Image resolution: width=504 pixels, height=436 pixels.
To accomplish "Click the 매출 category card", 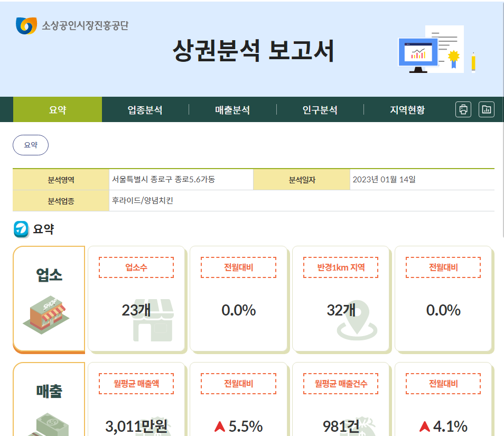I will coord(49,400).
